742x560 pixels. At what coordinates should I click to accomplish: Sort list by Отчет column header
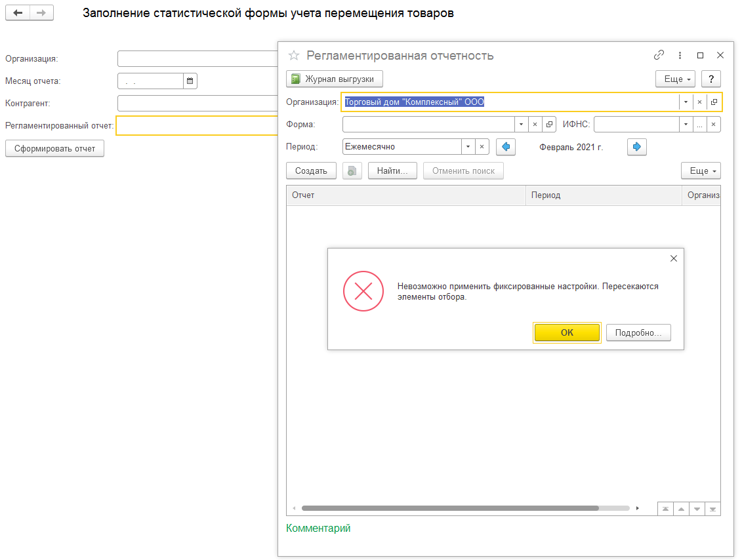click(x=406, y=195)
